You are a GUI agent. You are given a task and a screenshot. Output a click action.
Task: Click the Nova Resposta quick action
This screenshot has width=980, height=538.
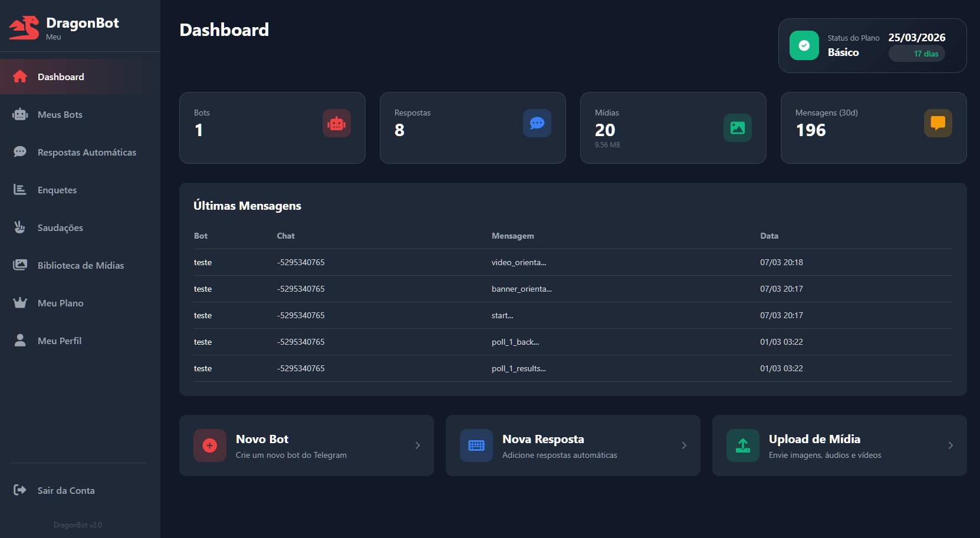(x=572, y=445)
